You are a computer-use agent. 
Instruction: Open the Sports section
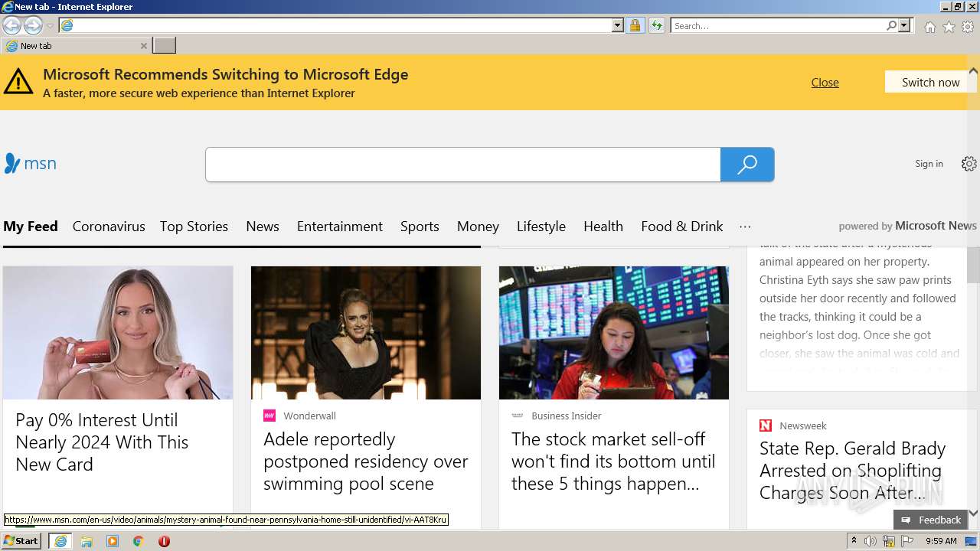420,227
